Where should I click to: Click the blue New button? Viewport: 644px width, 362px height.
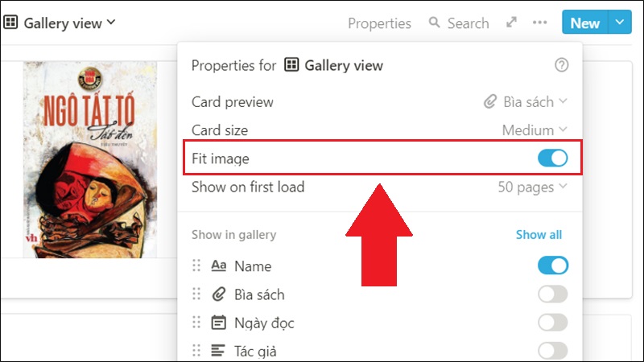585,23
